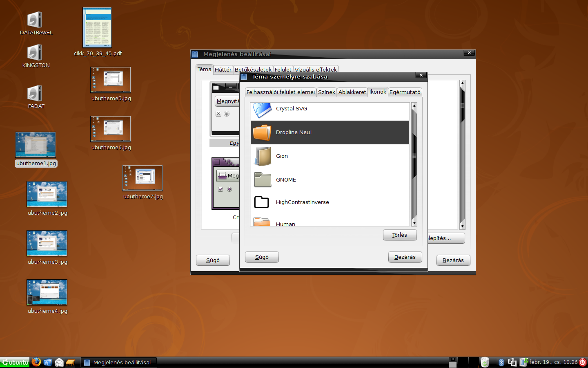Click the display tray icon beside Bluetooth
The width and height of the screenshot is (588, 368).
click(x=512, y=362)
